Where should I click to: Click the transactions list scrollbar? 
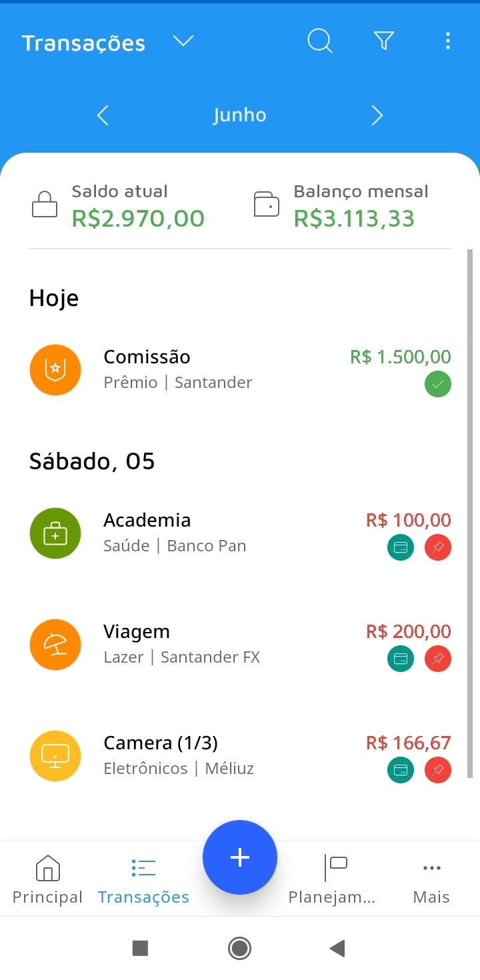click(x=470, y=513)
